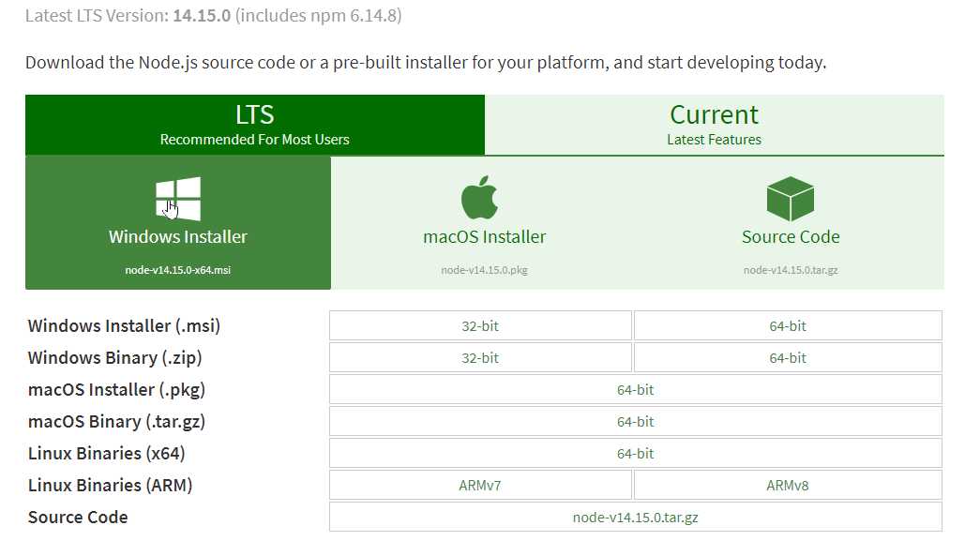Image resolution: width=980 pixels, height=556 pixels.
Task: Download 32-bit Windows Binary (.zip)
Action: 480,357
